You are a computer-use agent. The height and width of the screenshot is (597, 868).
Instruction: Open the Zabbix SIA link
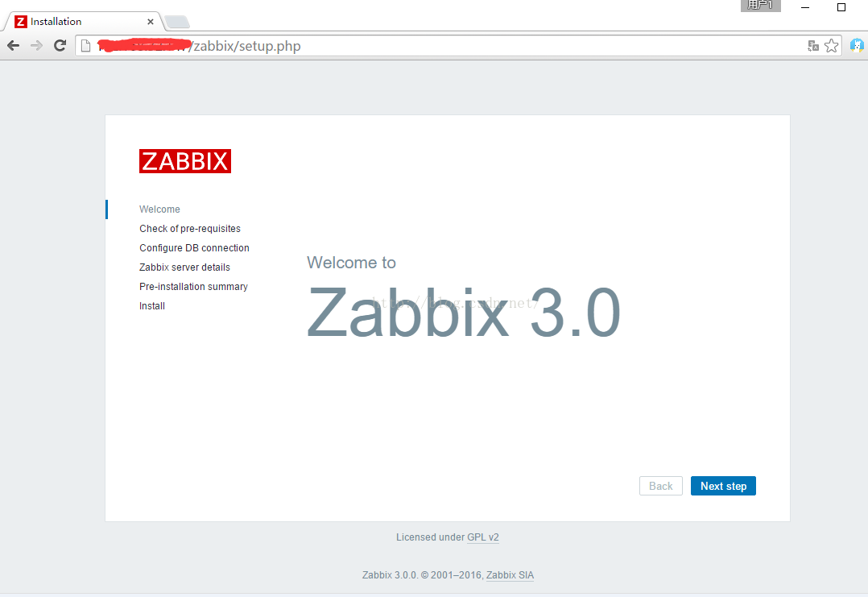pyautogui.click(x=510, y=575)
